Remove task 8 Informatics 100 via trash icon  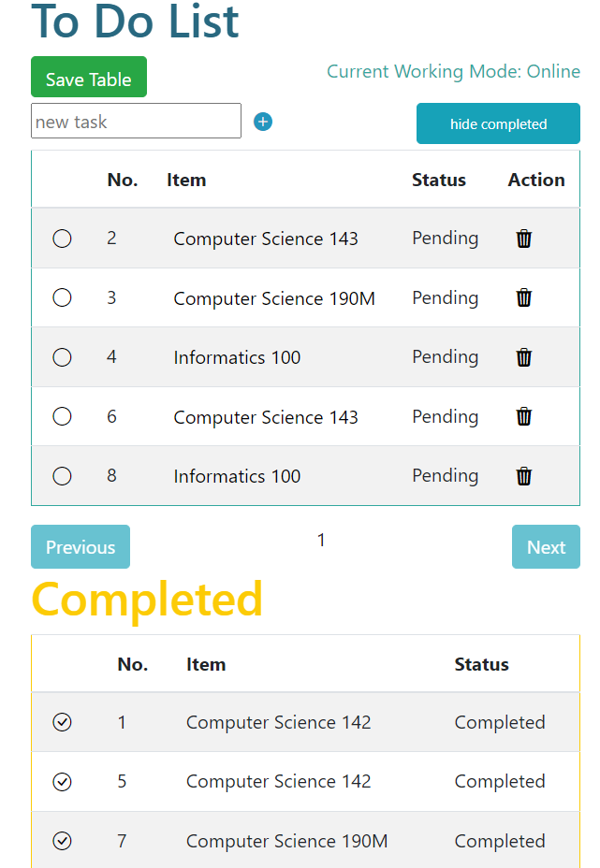coord(523,475)
